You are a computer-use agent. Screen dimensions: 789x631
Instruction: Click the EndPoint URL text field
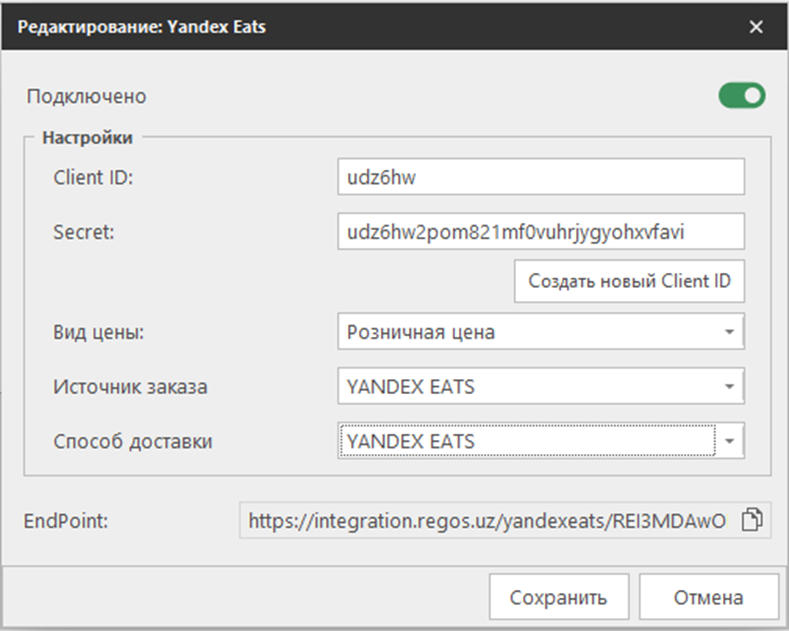pos(490,520)
